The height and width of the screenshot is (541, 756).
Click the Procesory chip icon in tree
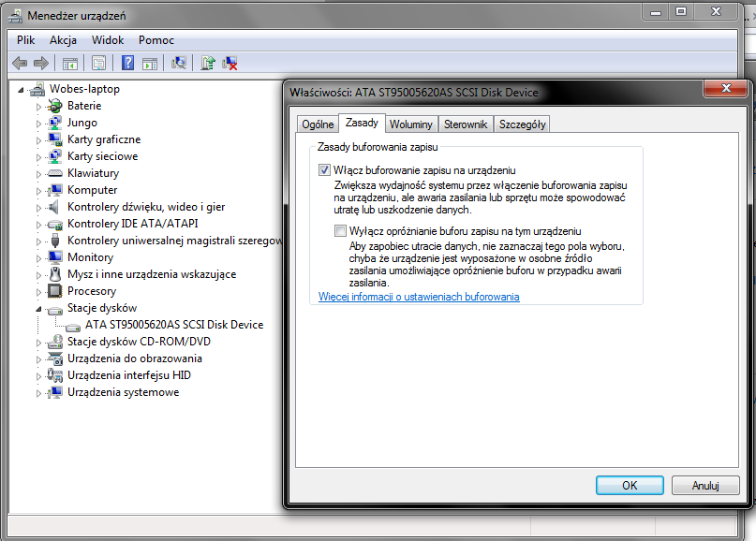point(55,291)
